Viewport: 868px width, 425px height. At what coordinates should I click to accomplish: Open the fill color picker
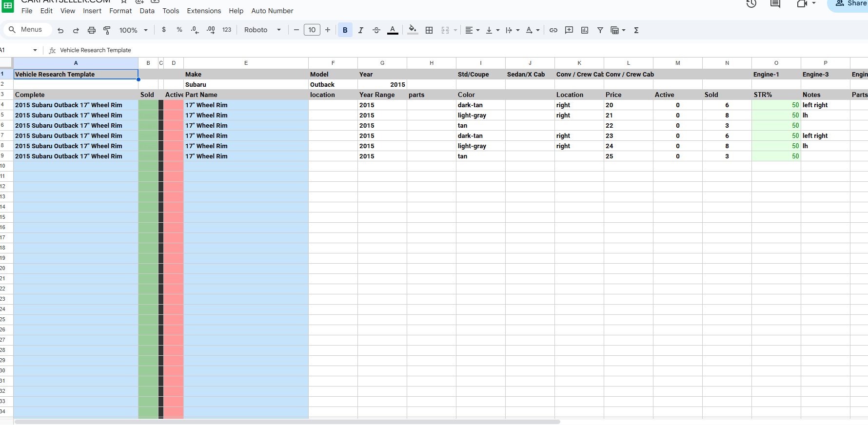(x=413, y=30)
